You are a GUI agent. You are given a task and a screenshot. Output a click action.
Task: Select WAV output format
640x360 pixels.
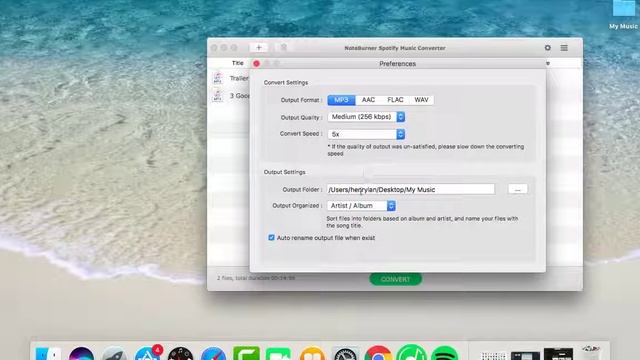pyautogui.click(x=421, y=100)
